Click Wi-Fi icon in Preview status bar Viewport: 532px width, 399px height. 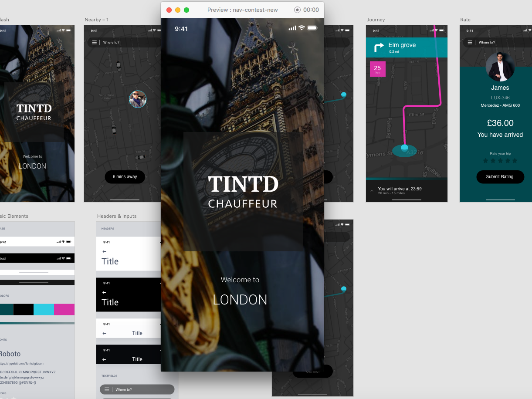click(x=302, y=28)
